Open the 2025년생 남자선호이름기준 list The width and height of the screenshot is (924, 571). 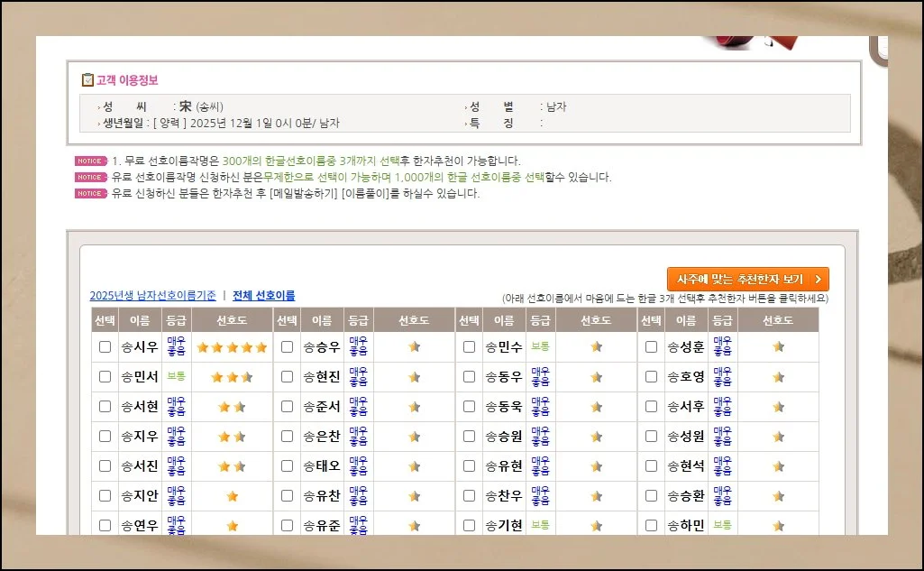click(x=152, y=296)
